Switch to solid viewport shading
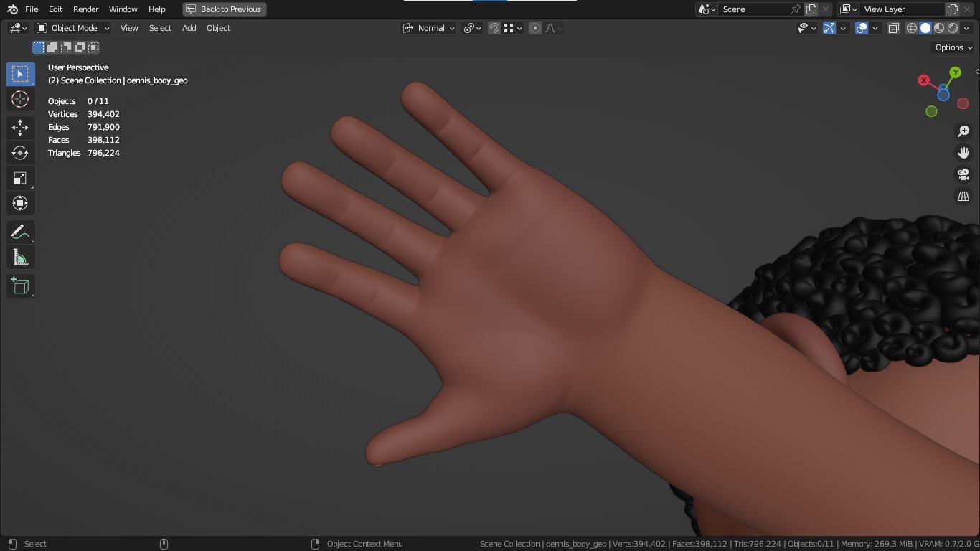This screenshot has width=980, height=551. pyautogui.click(x=925, y=28)
